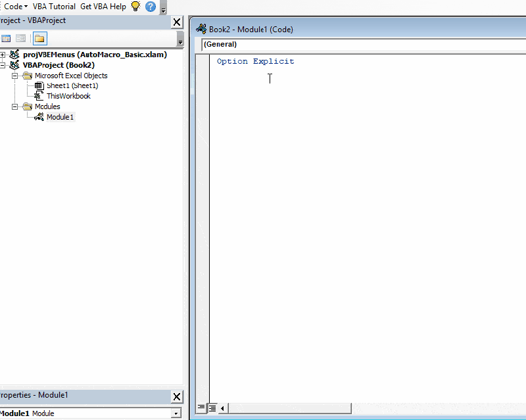Select the Procedure View icon below the code window

201,408
